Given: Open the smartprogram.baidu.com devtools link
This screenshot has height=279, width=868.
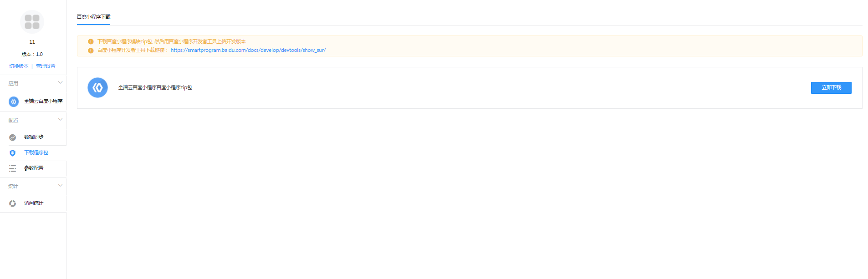Looking at the screenshot, I should point(248,50).
